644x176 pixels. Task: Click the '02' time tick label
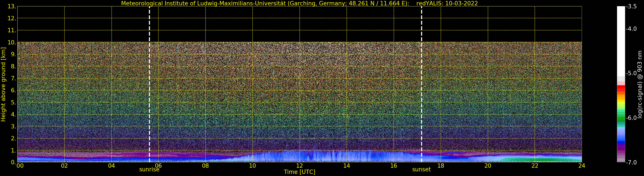[x=64, y=166]
